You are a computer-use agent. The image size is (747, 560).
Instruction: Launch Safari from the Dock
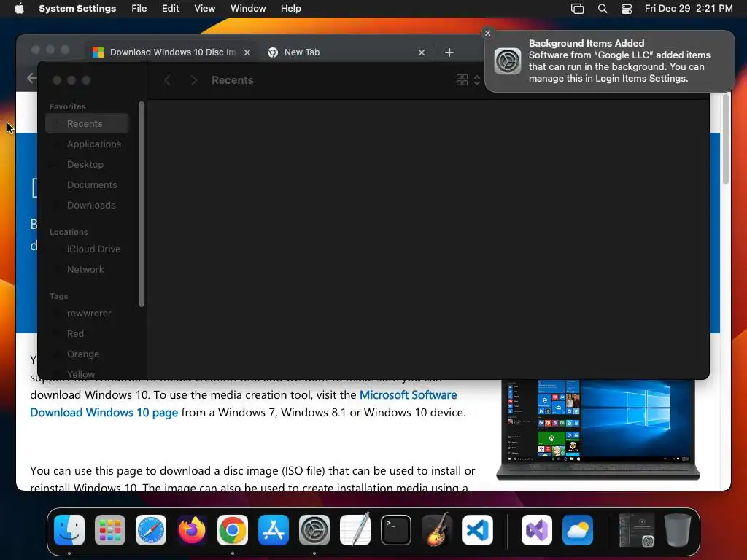coord(151,530)
